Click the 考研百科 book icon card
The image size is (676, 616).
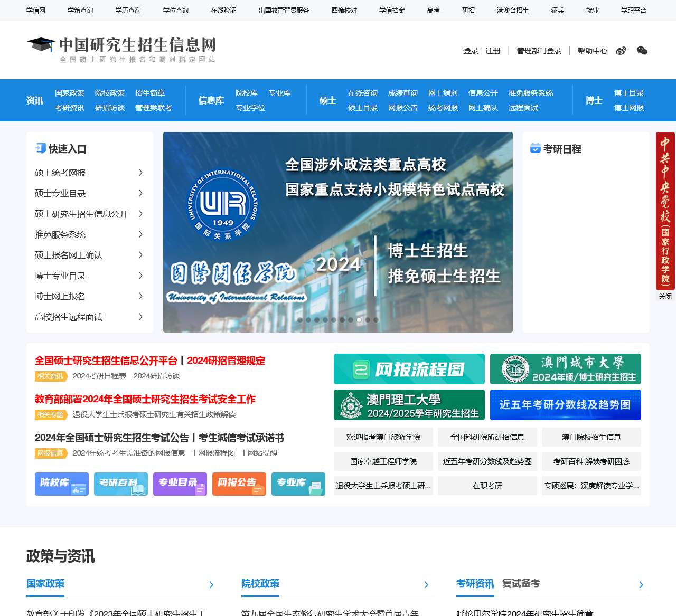(120, 484)
